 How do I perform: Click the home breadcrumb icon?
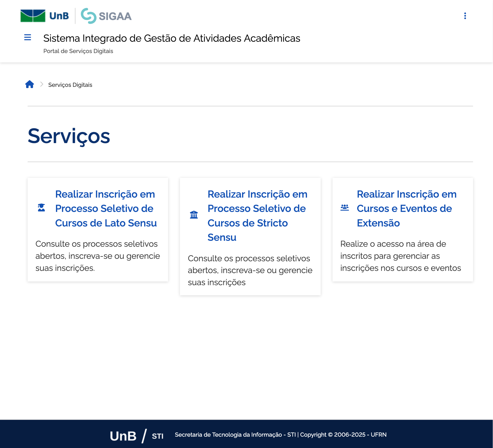pyautogui.click(x=30, y=84)
